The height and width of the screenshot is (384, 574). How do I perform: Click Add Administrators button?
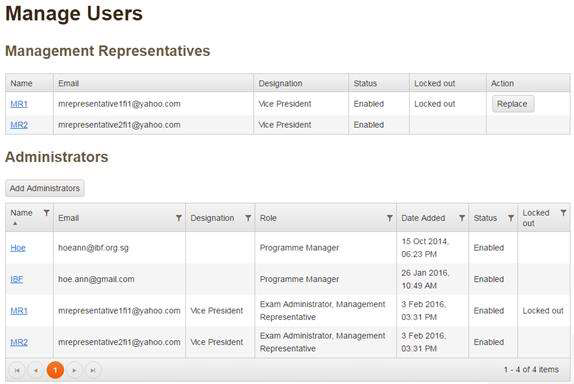(x=45, y=188)
